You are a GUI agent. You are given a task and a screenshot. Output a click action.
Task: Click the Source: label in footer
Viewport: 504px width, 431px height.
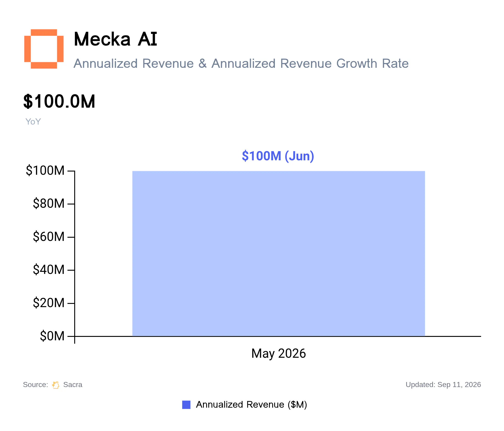tap(36, 385)
